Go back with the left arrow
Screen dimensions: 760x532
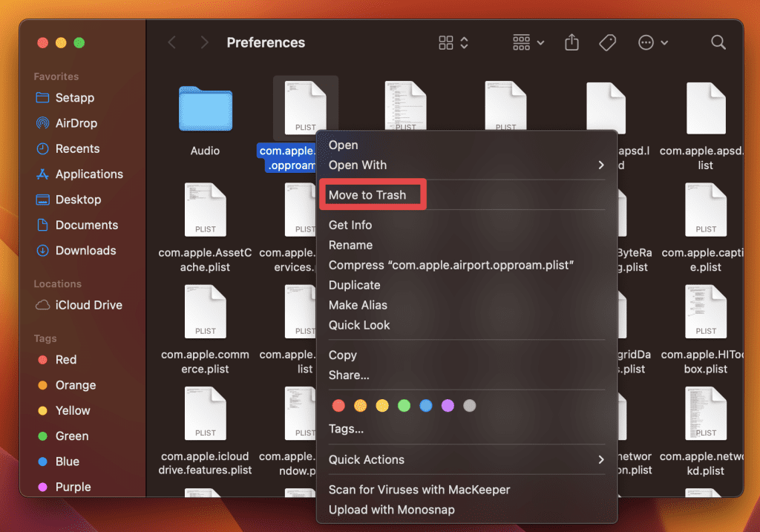pos(172,43)
